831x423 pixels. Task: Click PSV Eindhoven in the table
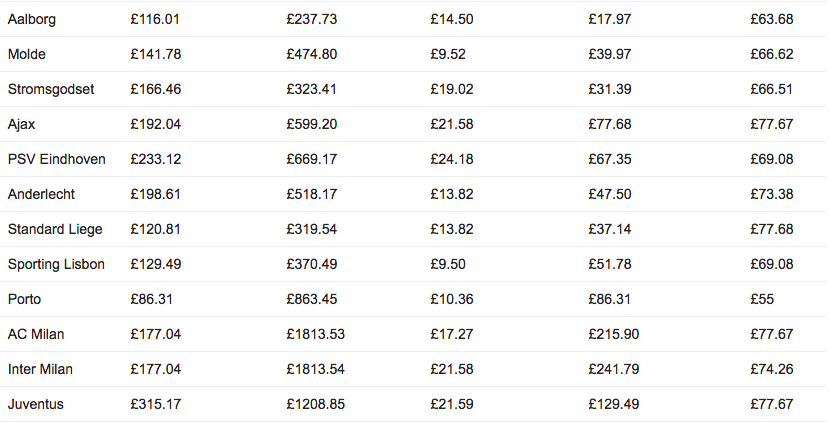57,159
